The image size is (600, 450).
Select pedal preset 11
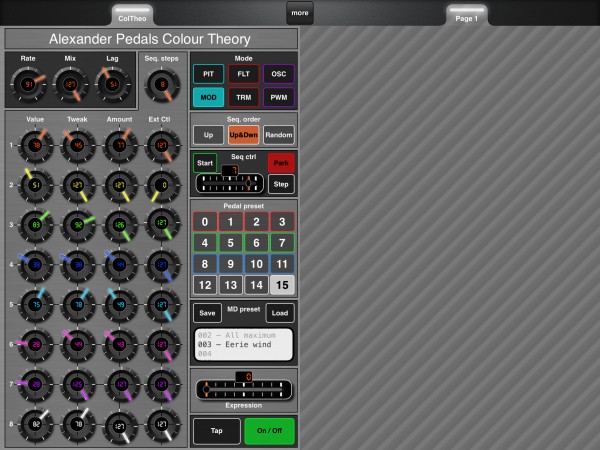(282, 264)
